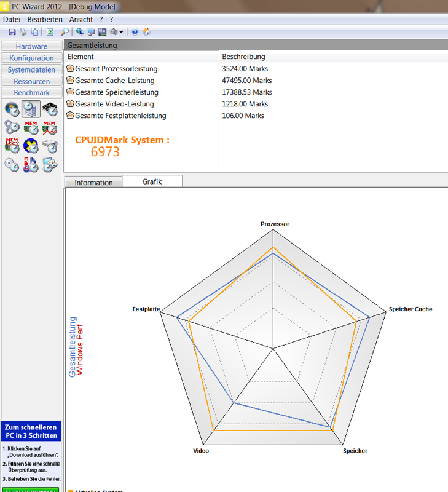Select the MEM memory benchmark icon

click(31, 127)
